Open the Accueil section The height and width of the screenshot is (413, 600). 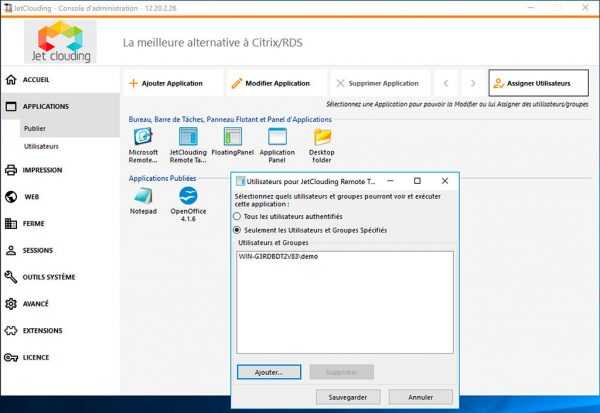36,80
